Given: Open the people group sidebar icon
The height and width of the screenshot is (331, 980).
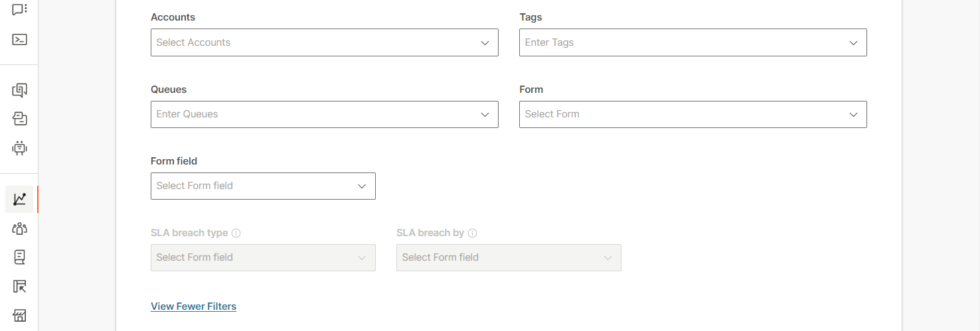Looking at the screenshot, I should (19, 229).
